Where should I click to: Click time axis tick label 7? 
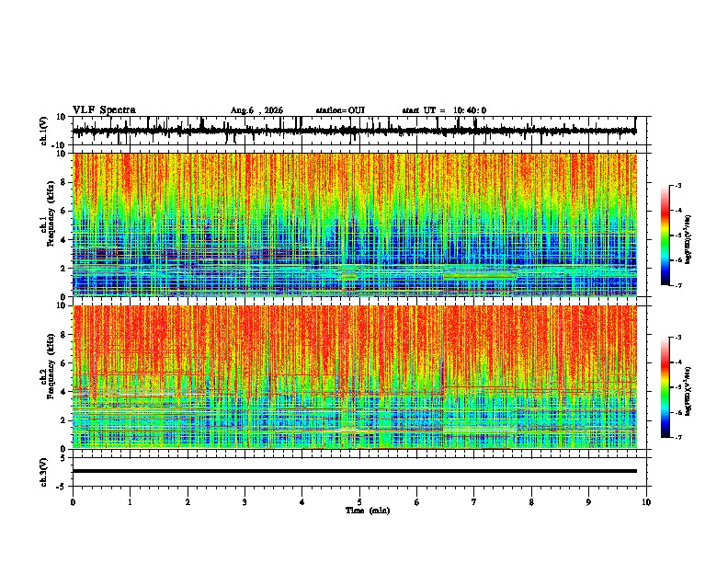(x=474, y=502)
